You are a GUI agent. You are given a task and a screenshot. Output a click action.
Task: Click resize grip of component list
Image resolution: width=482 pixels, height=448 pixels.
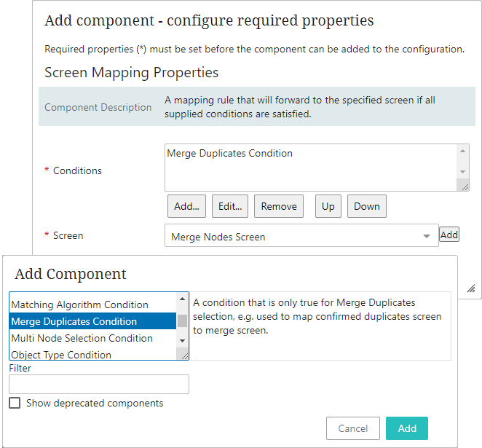[185, 355]
